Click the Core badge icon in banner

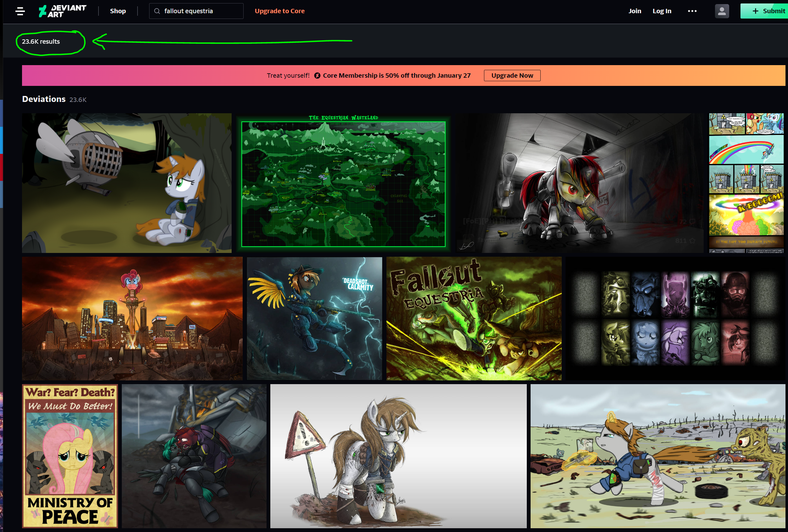click(x=317, y=76)
